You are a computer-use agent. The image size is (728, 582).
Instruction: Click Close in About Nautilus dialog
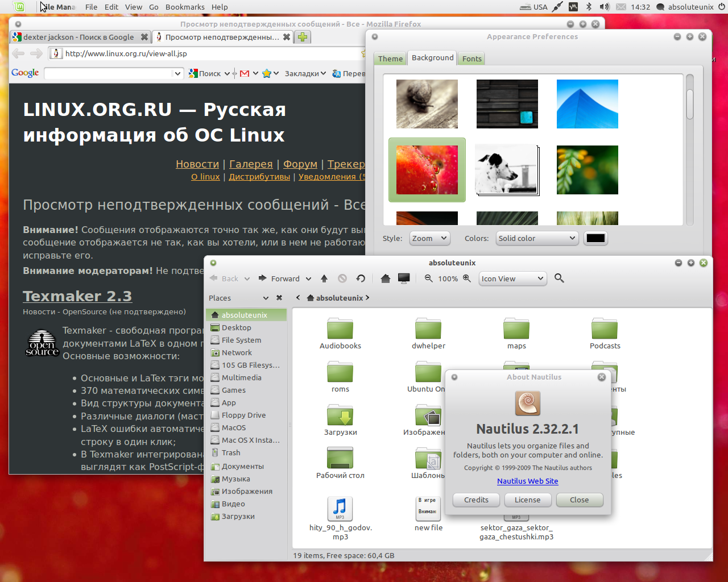coord(579,500)
